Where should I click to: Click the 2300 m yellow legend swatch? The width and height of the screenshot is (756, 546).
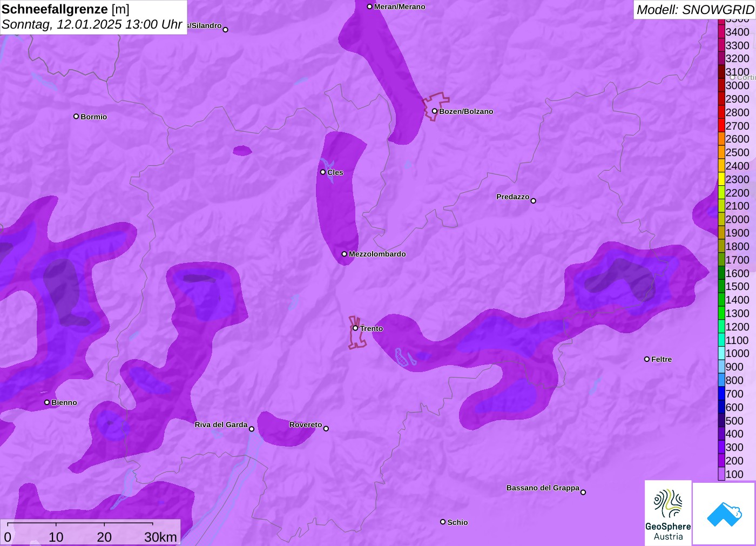pyautogui.click(x=721, y=179)
